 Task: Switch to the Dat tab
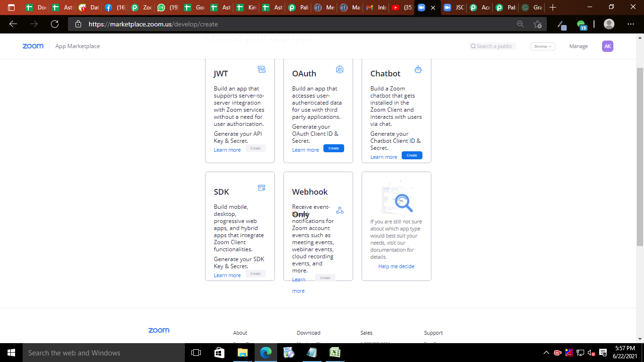90,8
